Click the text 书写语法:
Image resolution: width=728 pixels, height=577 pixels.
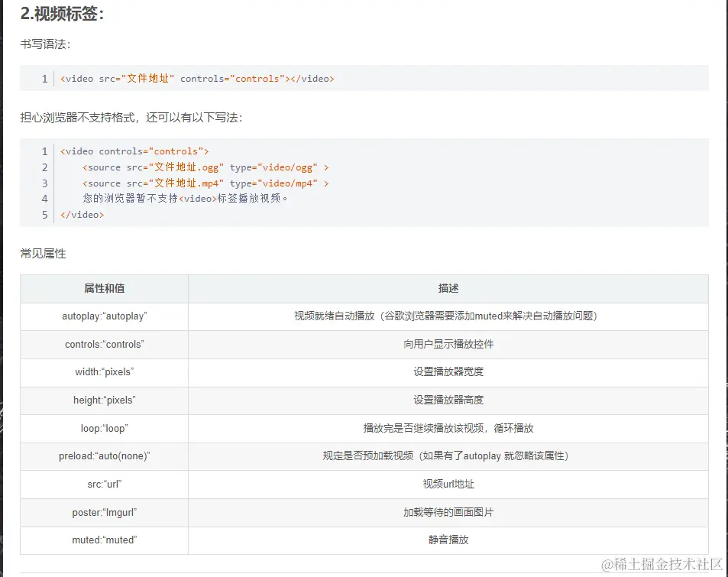[x=45, y=44]
